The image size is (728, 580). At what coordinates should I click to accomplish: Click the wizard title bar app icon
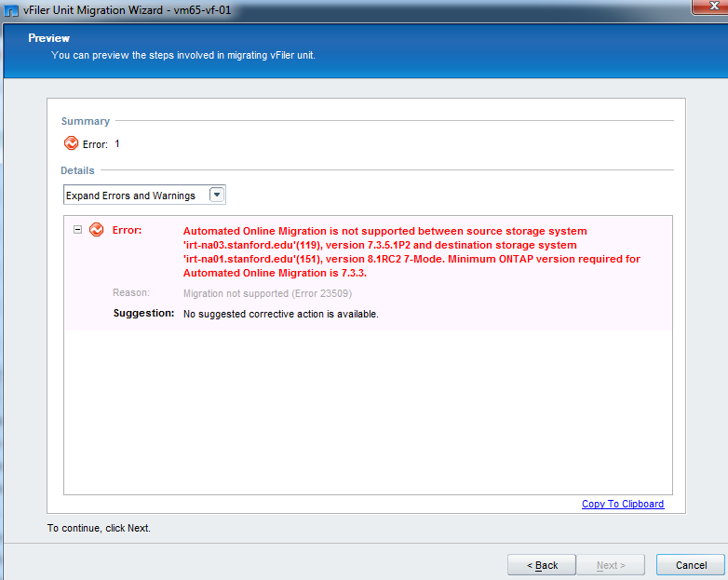pyautogui.click(x=10, y=10)
